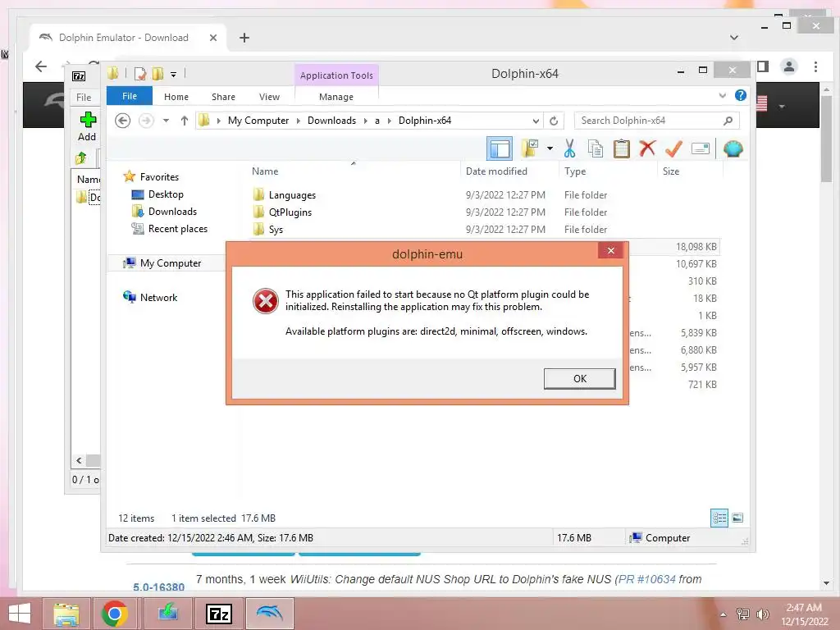Refresh the Dolphin-x64 folder view
Screen dimensions: 840x630
pyautogui.click(x=554, y=121)
